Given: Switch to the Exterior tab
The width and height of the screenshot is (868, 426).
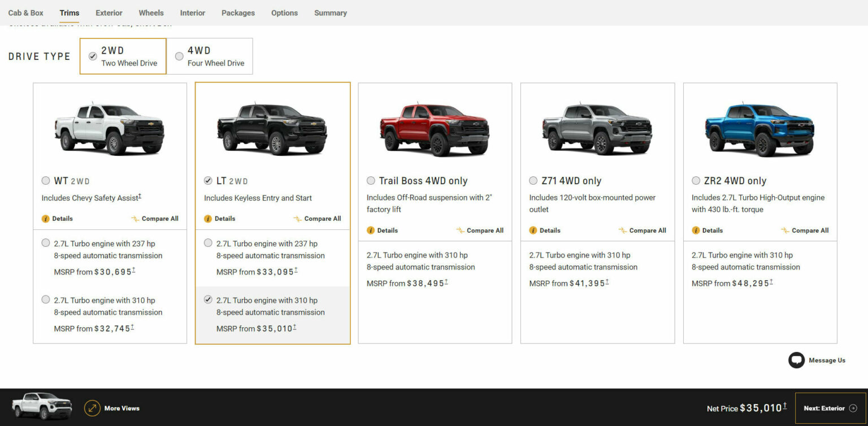Looking at the screenshot, I should [x=108, y=12].
